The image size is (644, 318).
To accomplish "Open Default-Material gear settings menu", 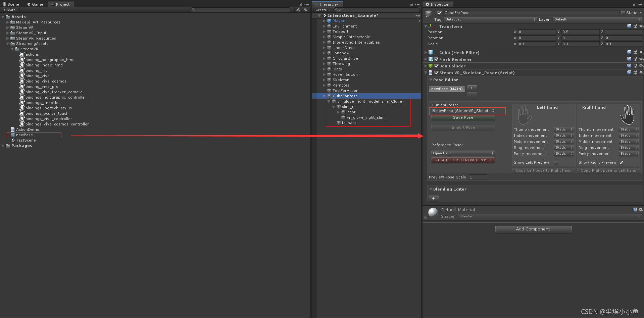I will click(641, 209).
